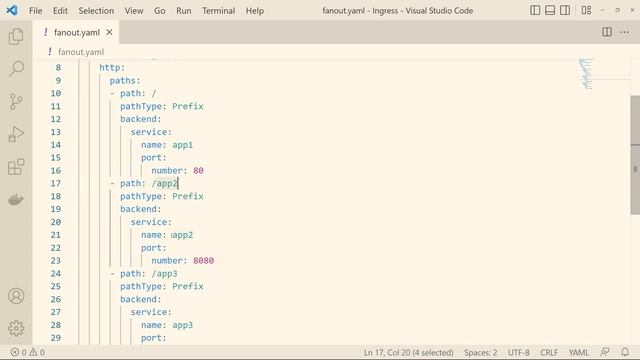
Task: Open the Help menu
Action: [x=255, y=11]
